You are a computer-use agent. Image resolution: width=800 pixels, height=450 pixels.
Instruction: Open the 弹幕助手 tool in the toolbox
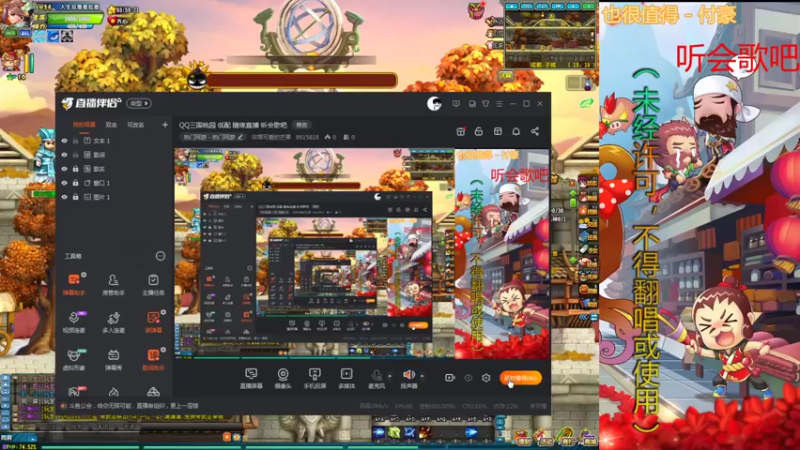[74, 284]
